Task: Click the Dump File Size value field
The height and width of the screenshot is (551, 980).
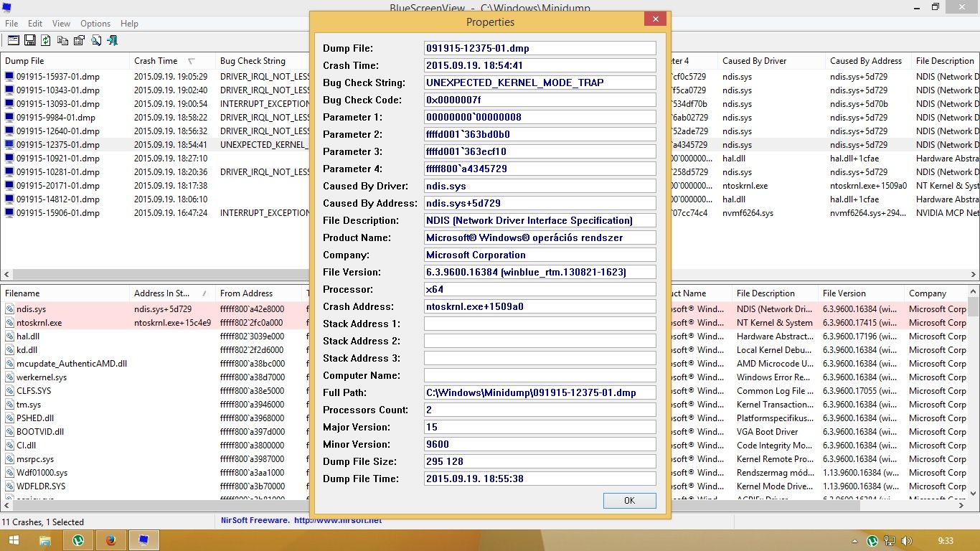Action: tap(540, 461)
